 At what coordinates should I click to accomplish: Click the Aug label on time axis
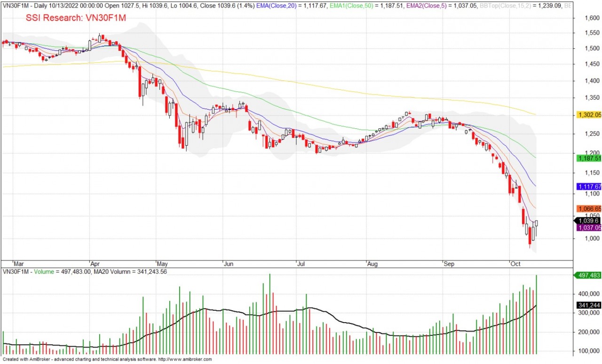click(372, 264)
